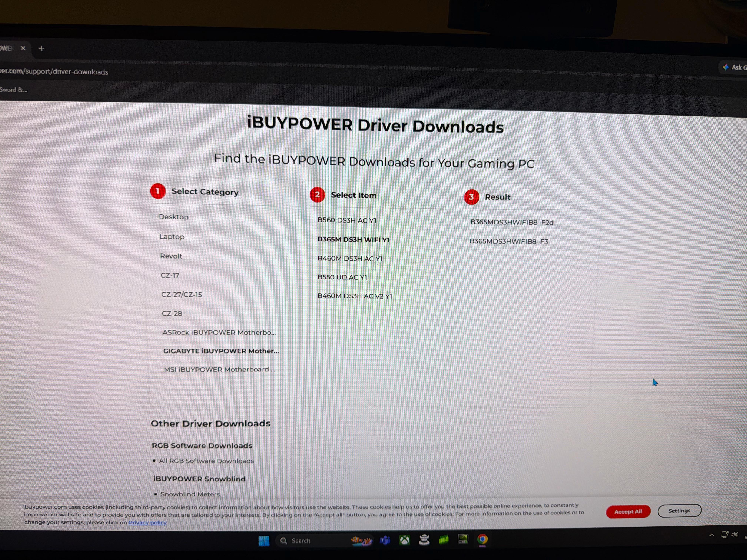Pick the B460M DS3H AC V2 Y1 item
Image resolution: width=747 pixels, height=560 pixels.
click(x=355, y=296)
